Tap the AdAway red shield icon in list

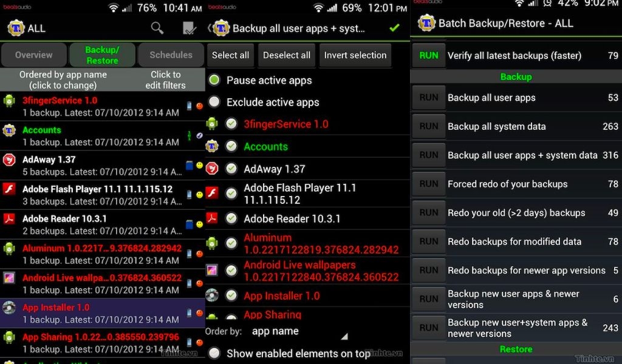coord(9,160)
